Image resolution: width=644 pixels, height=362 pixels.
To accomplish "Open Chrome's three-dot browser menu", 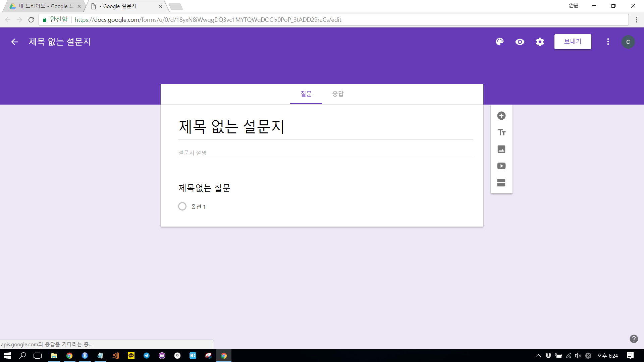I will (636, 20).
